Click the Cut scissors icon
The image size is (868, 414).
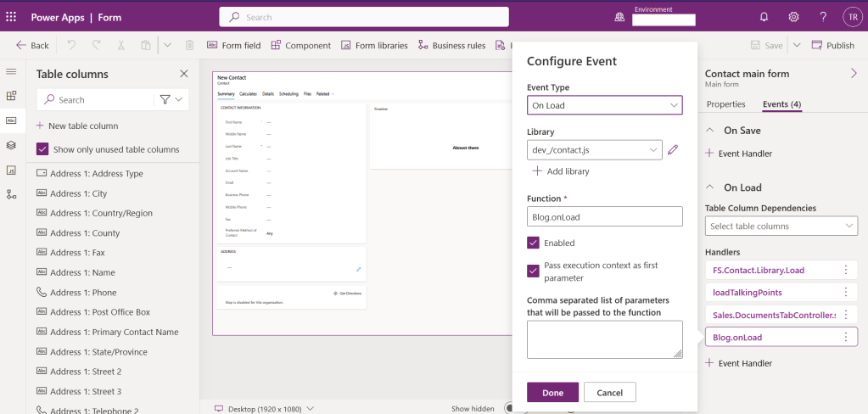(x=120, y=45)
